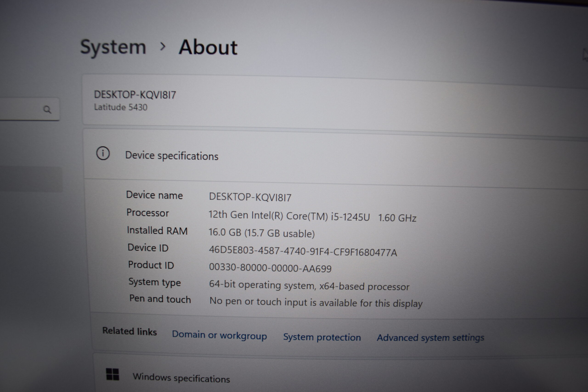Select the DESKTOP-KQVI8I7 name in top card
This screenshot has width=588, height=392.
(x=135, y=95)
